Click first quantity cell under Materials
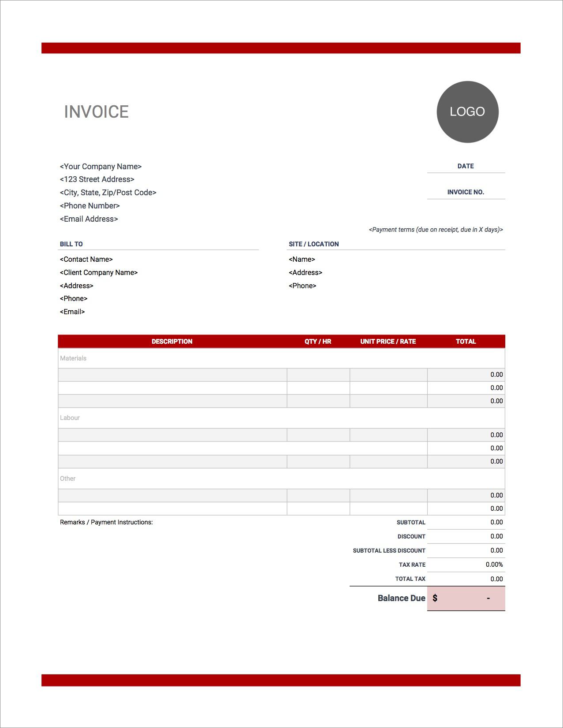This screenshot has height=728, width=563. [318, 375]
